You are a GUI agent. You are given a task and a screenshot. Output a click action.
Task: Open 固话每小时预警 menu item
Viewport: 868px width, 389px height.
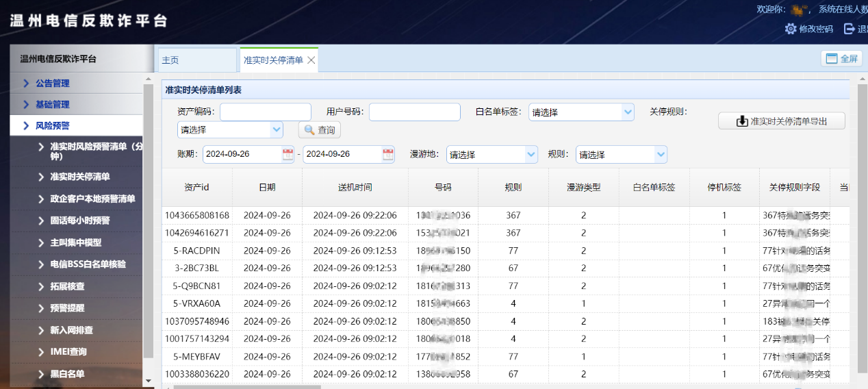(77, 221)
